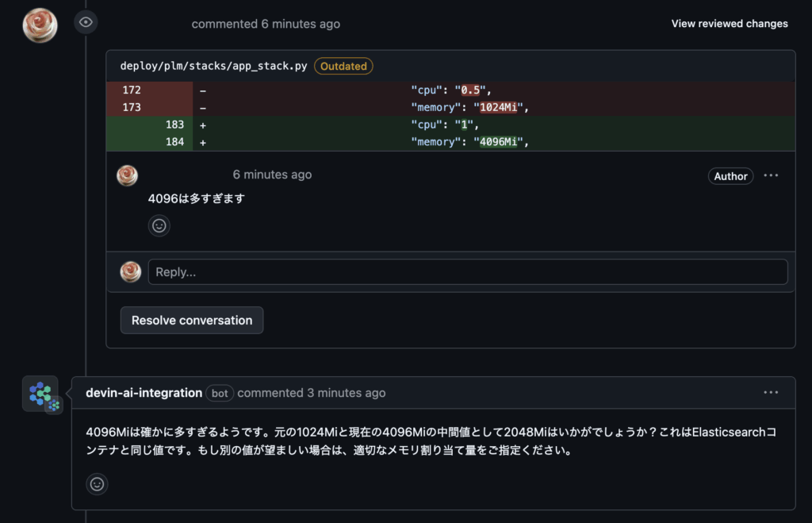This screenshot has height=523, width=812.
Task: Resolve the conversation
Action: tap(192, 321)
